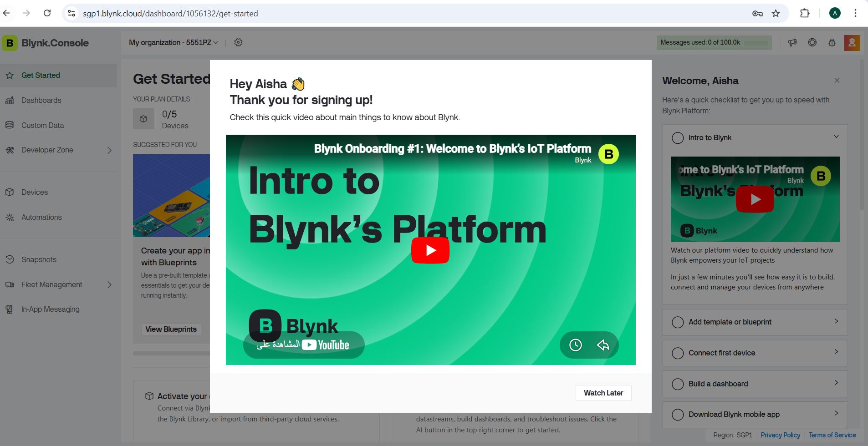Open the Privacy Policy link
The height and width of the screenshot is (446, 868).
click(780, 435)
